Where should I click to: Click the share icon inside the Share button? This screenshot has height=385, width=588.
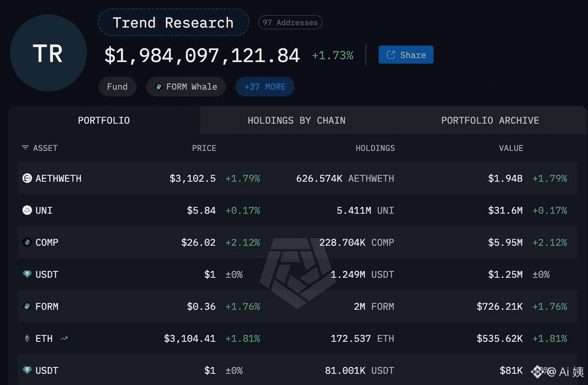[x=390, y=55]
